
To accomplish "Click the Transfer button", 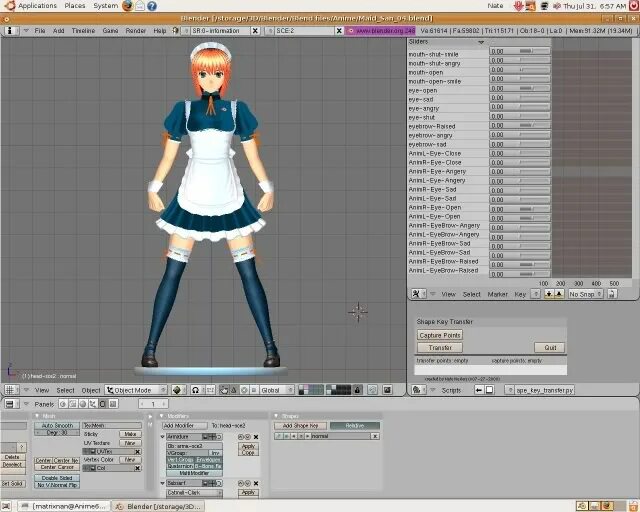I will click(x=440, y=347).
